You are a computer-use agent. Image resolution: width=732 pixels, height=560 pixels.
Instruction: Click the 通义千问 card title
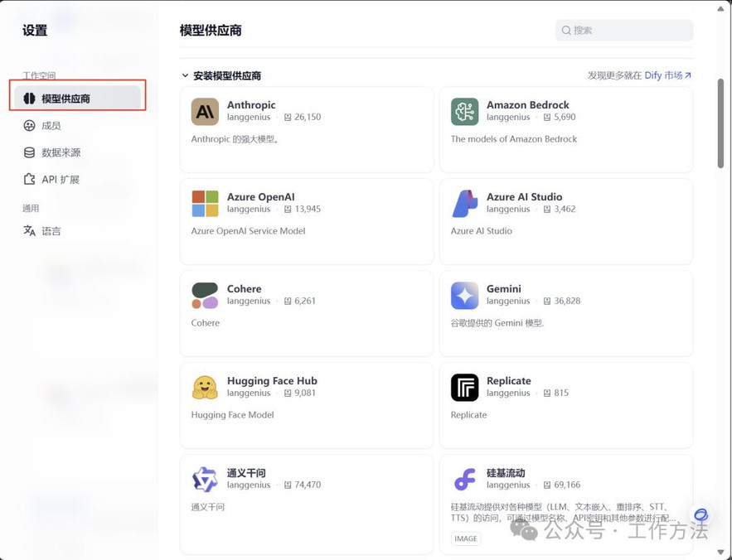(246, 473)
